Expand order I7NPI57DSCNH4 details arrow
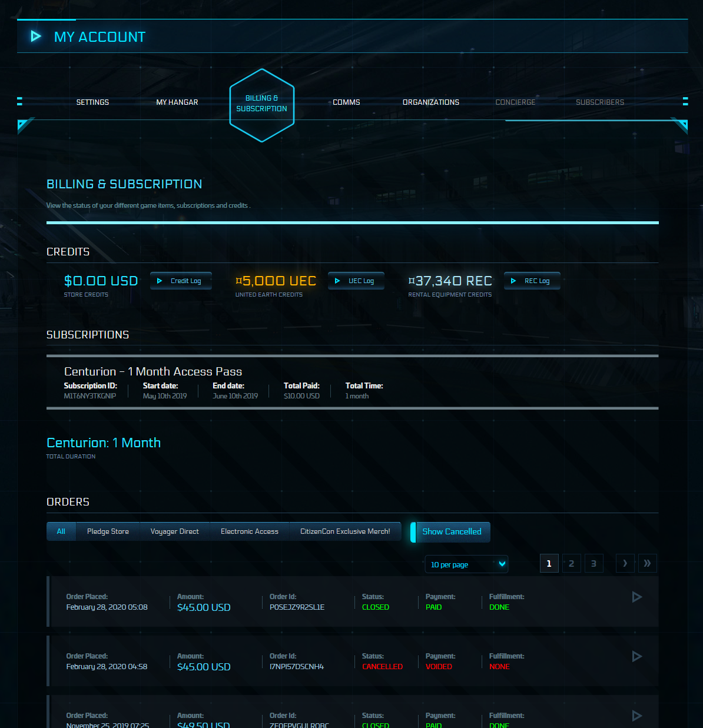Image resolution: width=703 pixels, height=728 pixels. (x=636, y=656)
